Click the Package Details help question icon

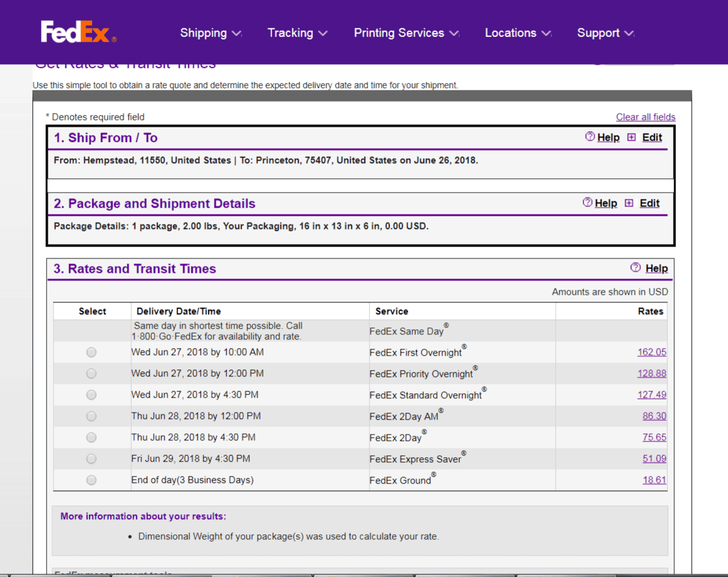coord(588,203)
